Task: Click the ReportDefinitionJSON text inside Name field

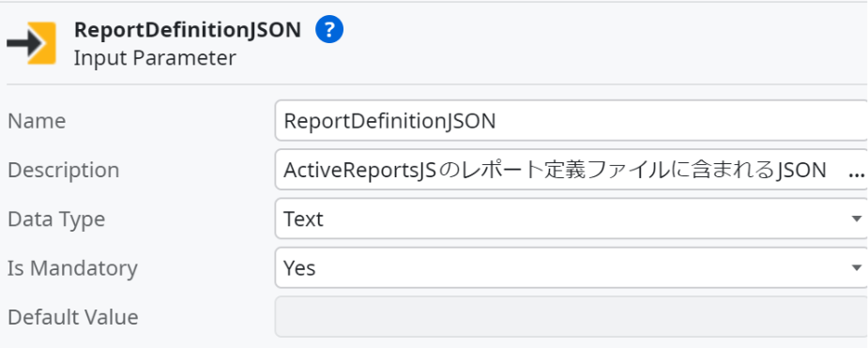Action: point(389,121)
